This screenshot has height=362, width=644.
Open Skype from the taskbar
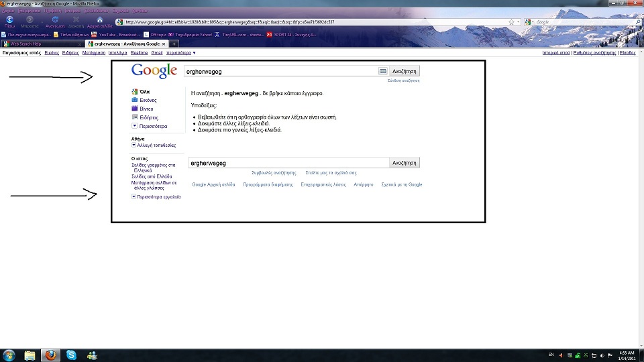click(72, 355)
